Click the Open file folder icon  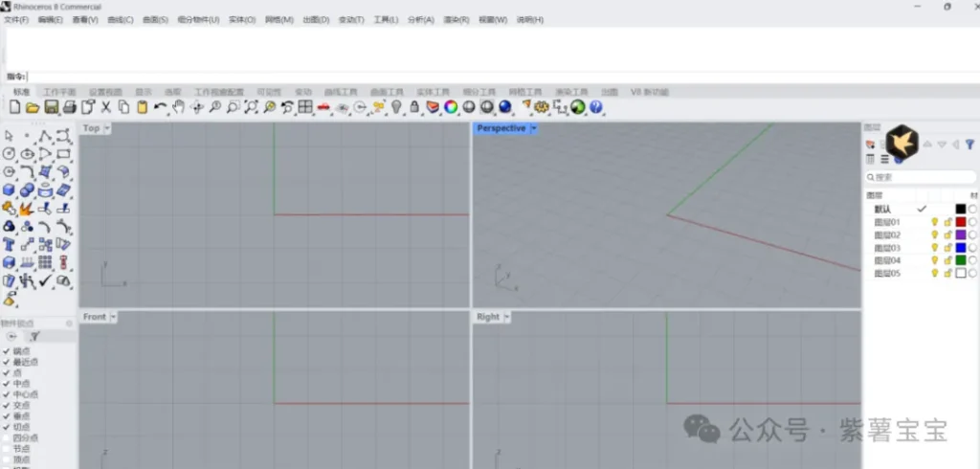pyautogui.click(x=33, y=107)
